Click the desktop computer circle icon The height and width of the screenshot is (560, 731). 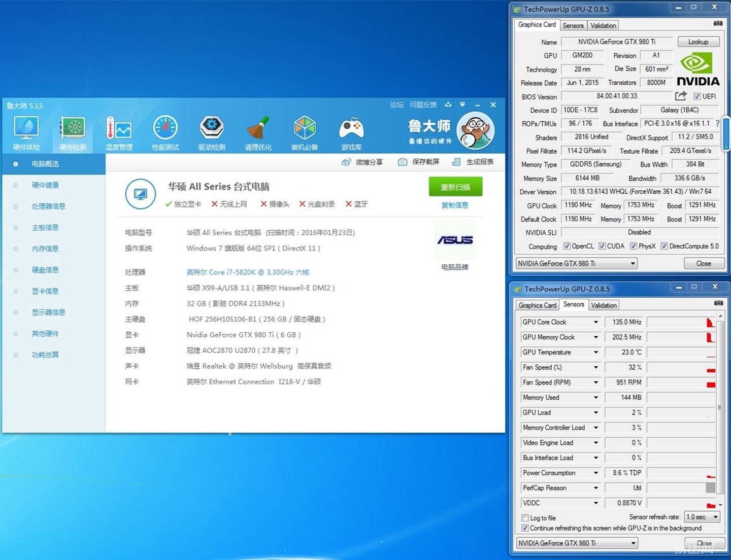[x=141, y=194]
